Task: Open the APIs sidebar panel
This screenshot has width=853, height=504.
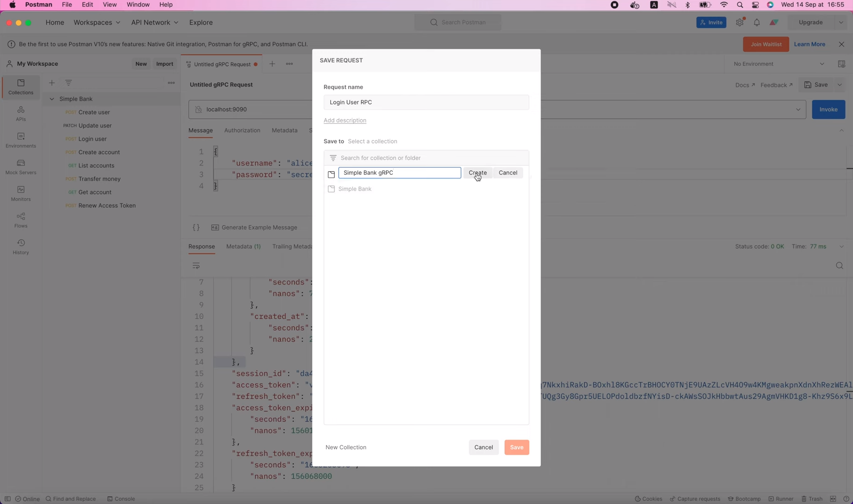Action: point(21,114)
